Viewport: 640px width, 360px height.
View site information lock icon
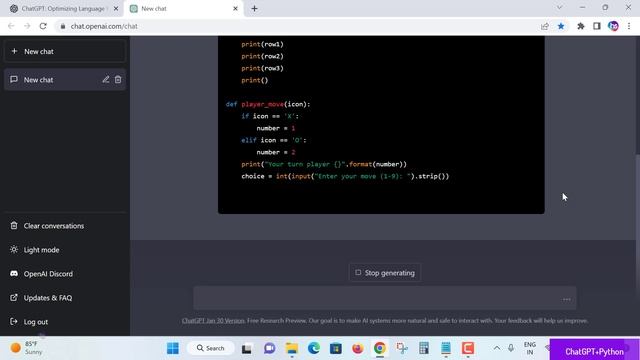62,26
